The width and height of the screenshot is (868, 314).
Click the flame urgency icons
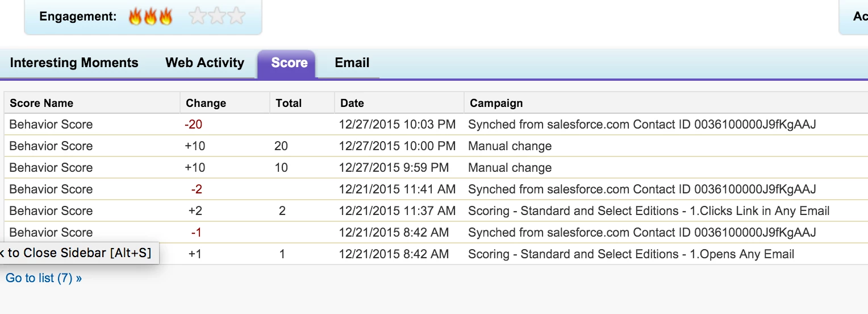(x=151, y=16)
